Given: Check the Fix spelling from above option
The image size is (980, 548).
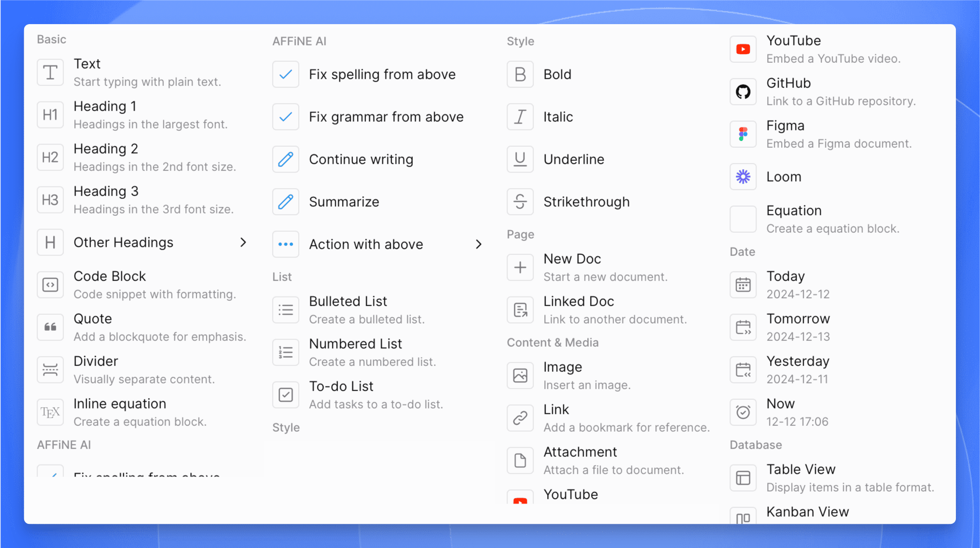Looking at the screenshot, I should [285, 74].
